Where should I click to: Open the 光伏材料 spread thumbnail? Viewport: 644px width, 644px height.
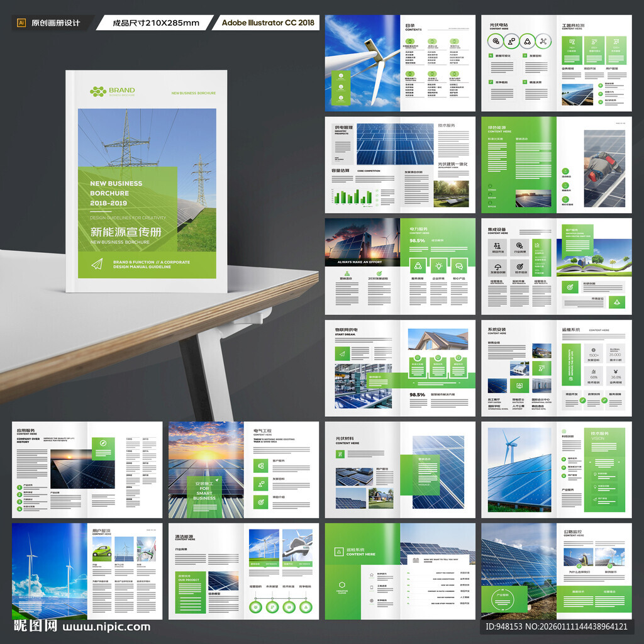[400, 469]
